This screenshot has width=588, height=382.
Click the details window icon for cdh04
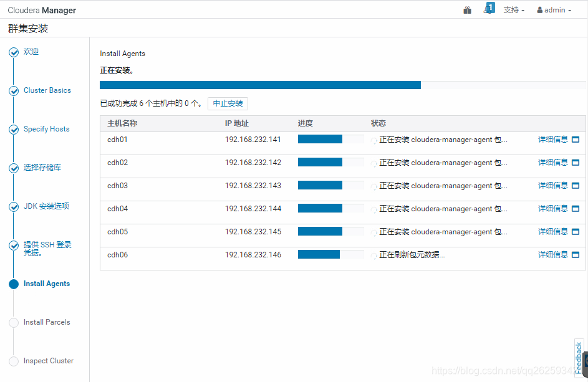tap(576, 208)
